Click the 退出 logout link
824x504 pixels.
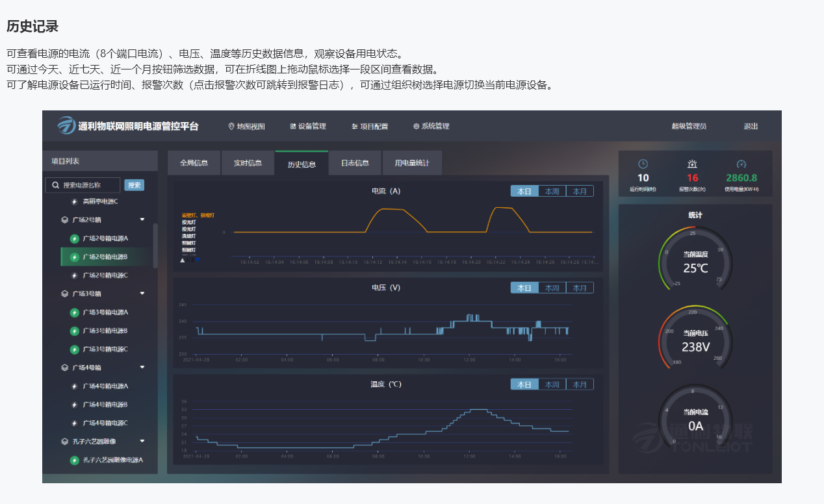(x=751, y=126)
